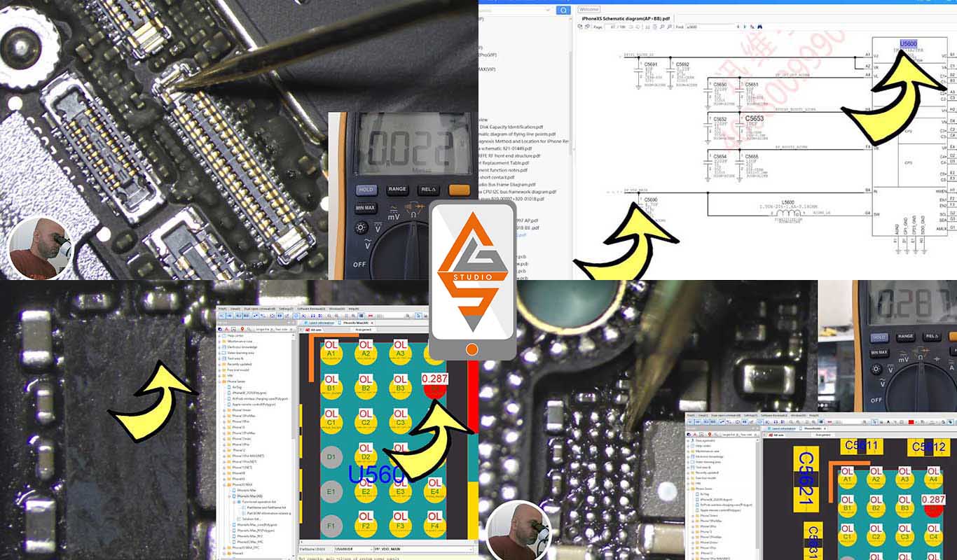Click capacitor C5621 in the right bitmap window
Screen dimensions: 957x560
(806, 479)
